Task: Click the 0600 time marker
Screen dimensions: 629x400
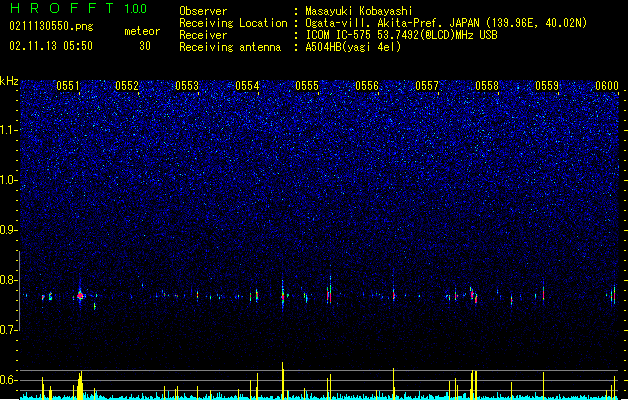Action: pos(607,86)
